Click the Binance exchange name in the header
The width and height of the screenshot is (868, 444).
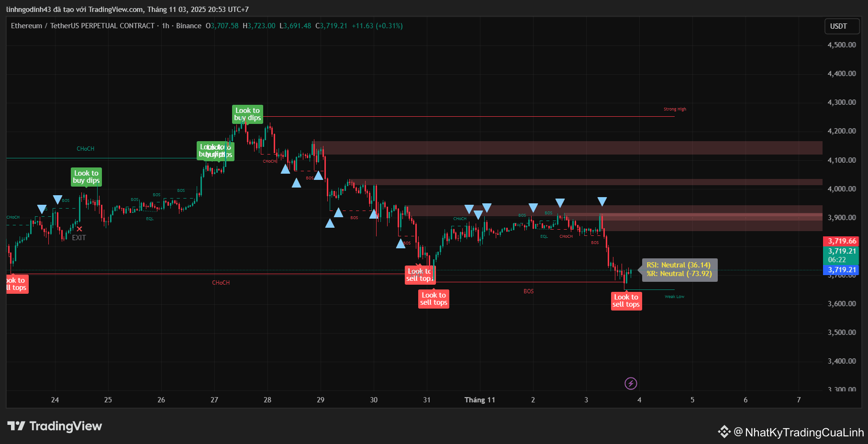(x=189, y=26)
